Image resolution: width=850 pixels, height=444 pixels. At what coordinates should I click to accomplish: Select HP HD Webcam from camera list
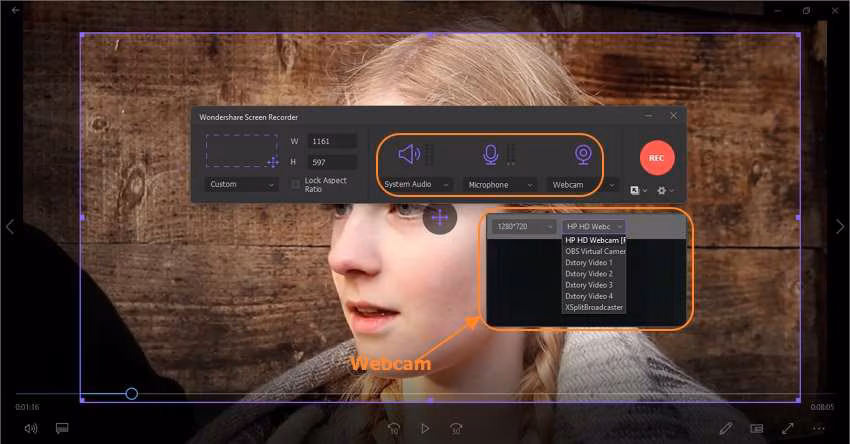pos(594,240)
